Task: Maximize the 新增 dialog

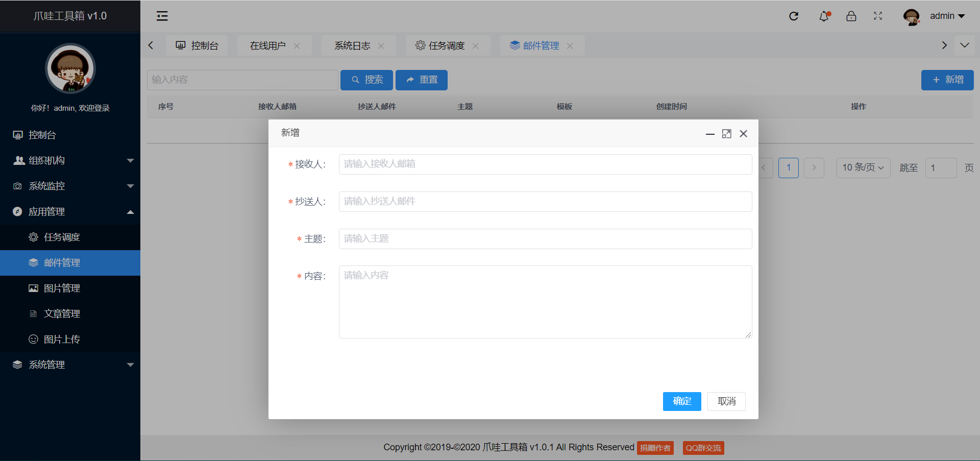Action: 727,134
